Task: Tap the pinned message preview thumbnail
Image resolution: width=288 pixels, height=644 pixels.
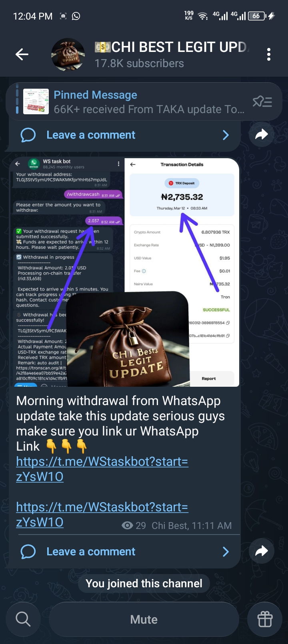Action: tap(36, 102)
